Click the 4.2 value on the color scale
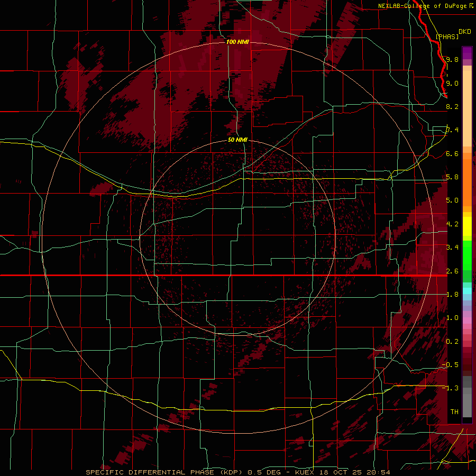The height and width of the screenshot is (476, 476). (452, 224)
